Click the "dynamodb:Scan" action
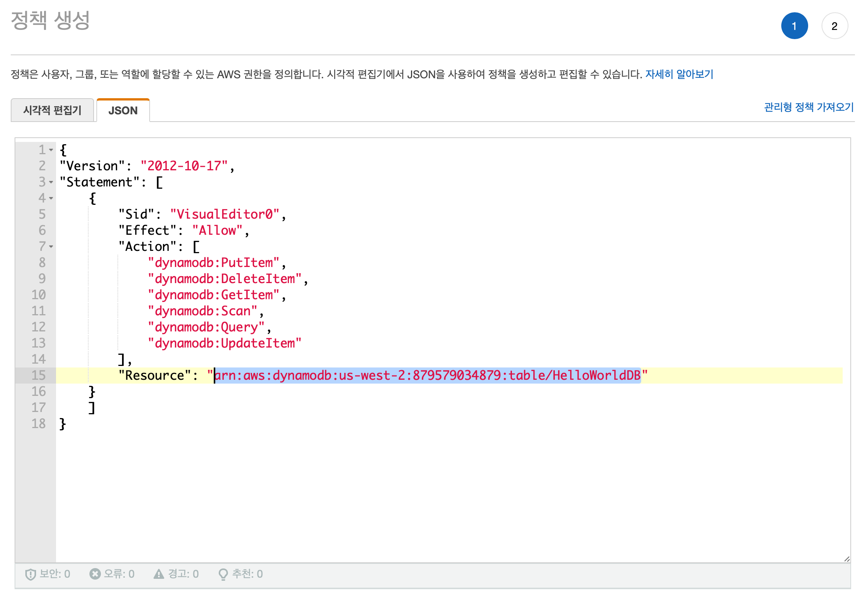868x603 pixels. (202, 311)
